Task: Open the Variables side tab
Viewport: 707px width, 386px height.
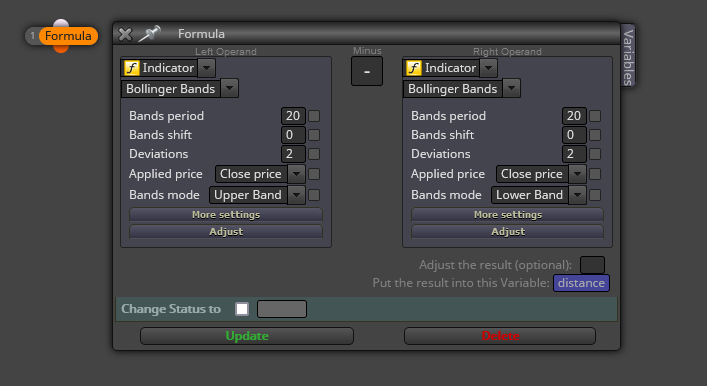Action: point(628,56)
